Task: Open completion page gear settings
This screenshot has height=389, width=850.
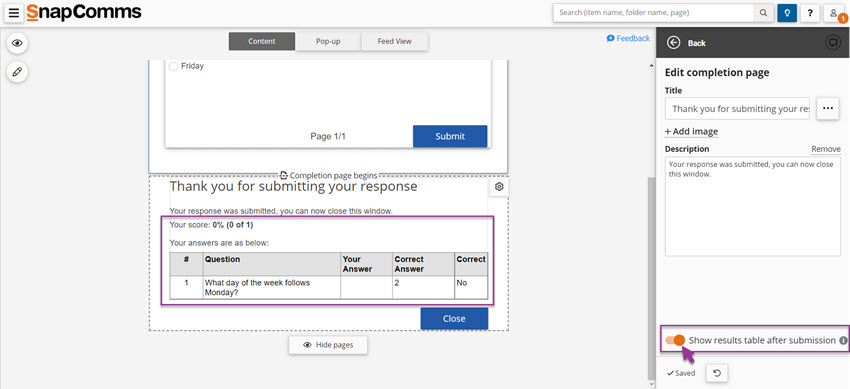Action: point(499,187)
